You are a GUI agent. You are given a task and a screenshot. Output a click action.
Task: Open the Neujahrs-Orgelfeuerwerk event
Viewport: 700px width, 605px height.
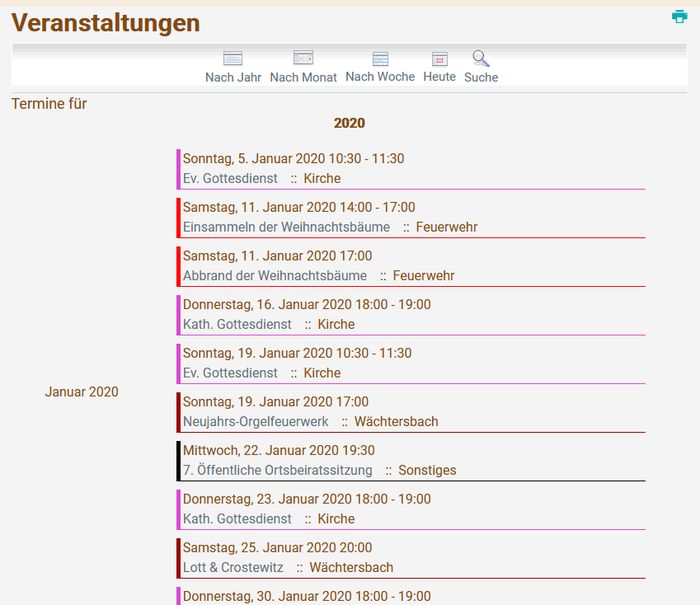(255, 422)
